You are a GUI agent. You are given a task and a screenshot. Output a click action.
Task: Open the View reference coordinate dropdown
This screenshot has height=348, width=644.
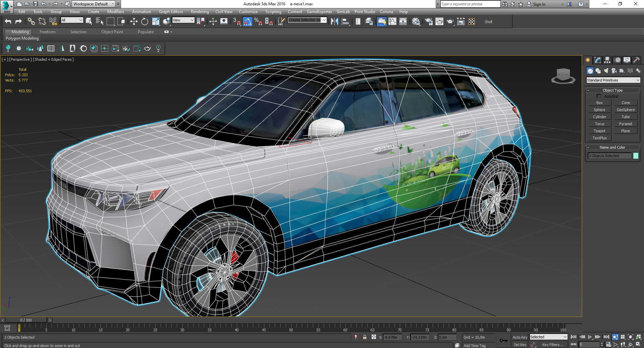[x=183, y=20]
